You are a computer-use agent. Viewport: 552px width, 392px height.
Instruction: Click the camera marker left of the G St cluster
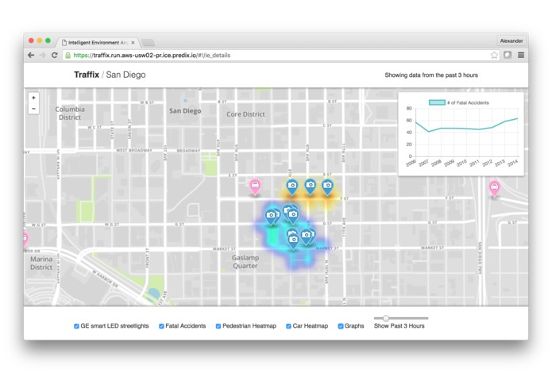point(270,216)
